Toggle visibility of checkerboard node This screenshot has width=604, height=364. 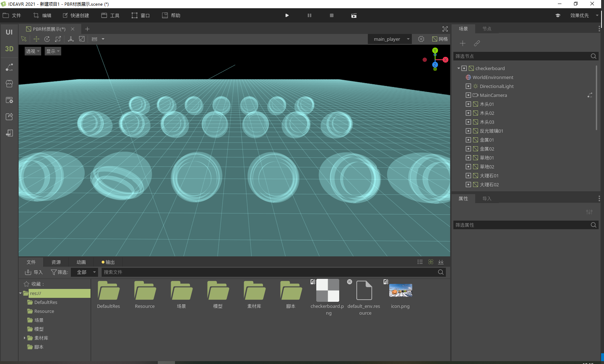(x=464, y=68)
